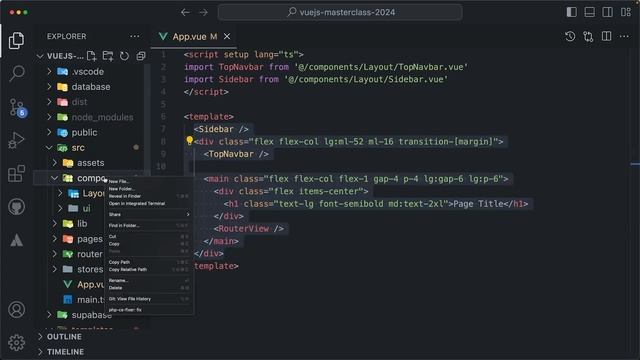Collapse all folders in Explorer
Image resolution: width=640 pixels, height=360 pixels.
pos(141,56)
